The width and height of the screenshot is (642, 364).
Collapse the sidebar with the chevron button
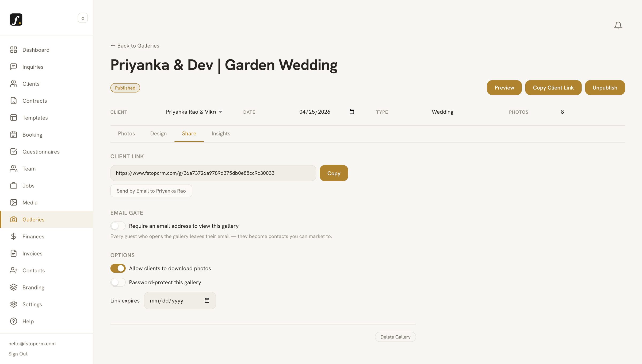(x=83, y=18)
